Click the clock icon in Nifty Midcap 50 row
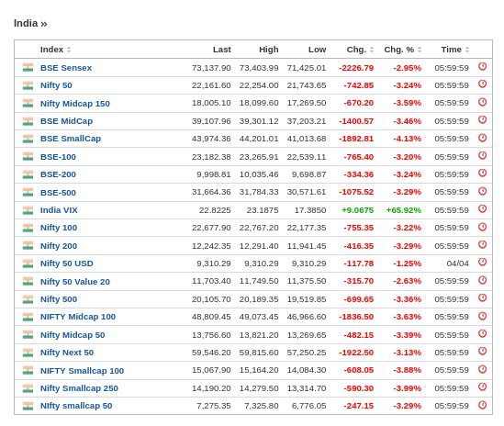 click(482, 333)
